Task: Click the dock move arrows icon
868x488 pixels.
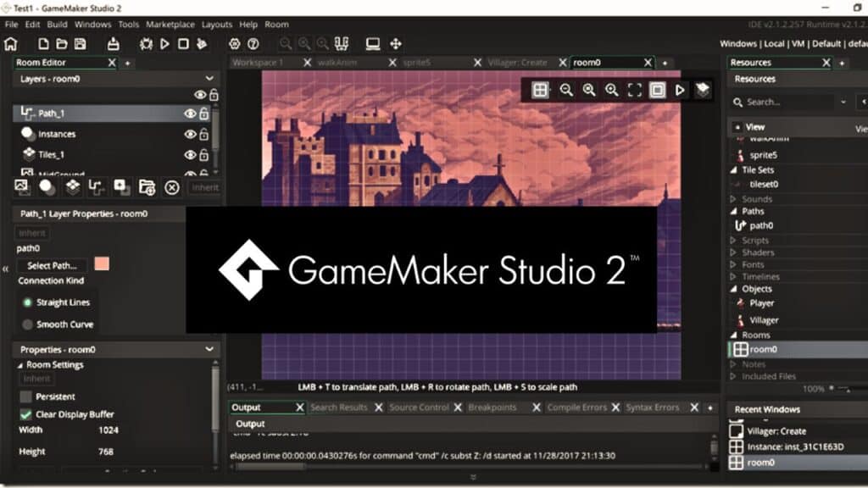Action: coord(396,44)
